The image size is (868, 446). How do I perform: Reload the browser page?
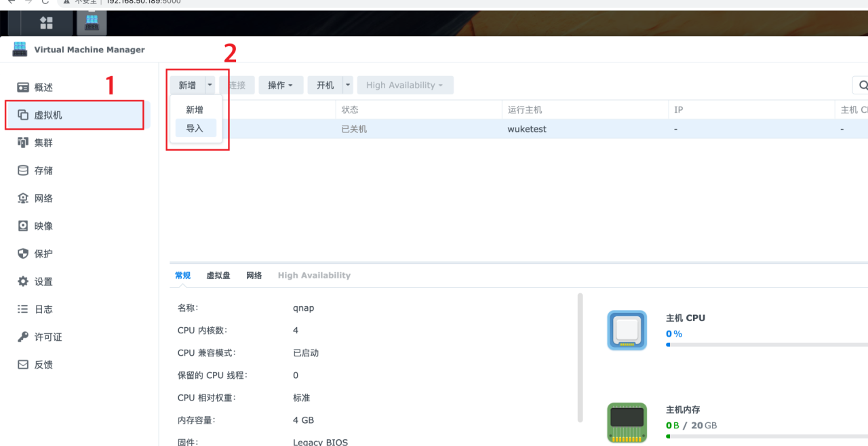(x=45, y=2)
